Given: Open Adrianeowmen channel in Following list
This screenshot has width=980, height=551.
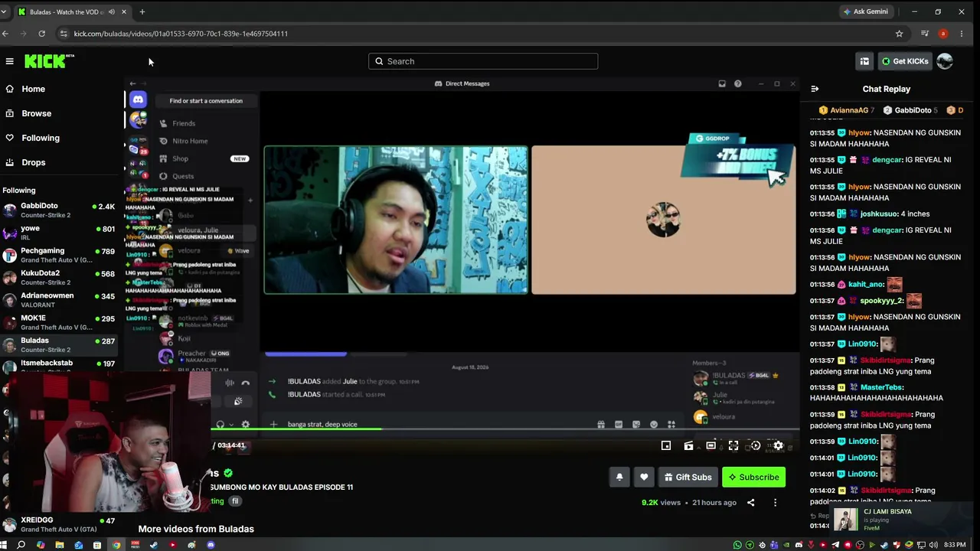Looking at the screenshot, I should click(x=60, y=300).
